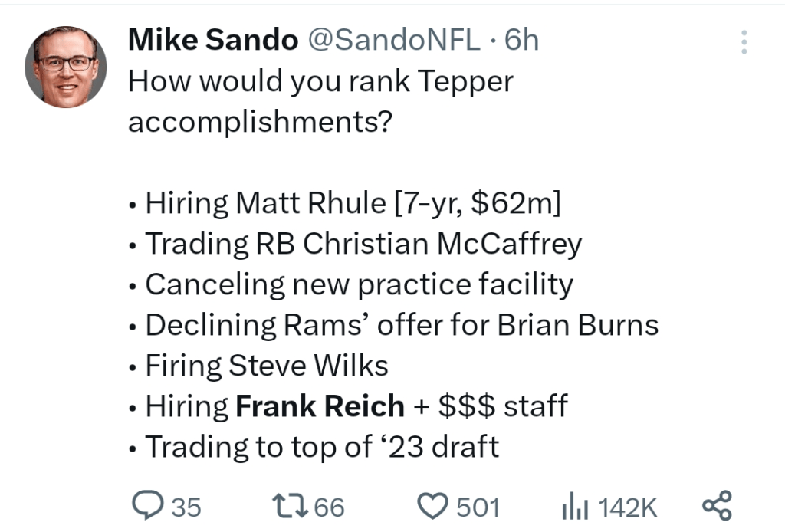Click the Trading RB Christian McCaffrey line
The width and height of the screenshot is (785, 532).
click(x=356, y=244)
